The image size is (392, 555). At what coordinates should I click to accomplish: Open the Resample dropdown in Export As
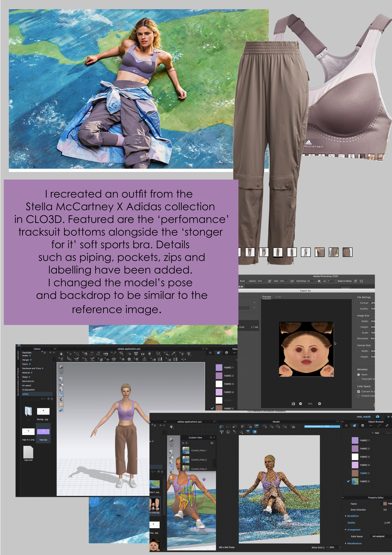(372, 338)
